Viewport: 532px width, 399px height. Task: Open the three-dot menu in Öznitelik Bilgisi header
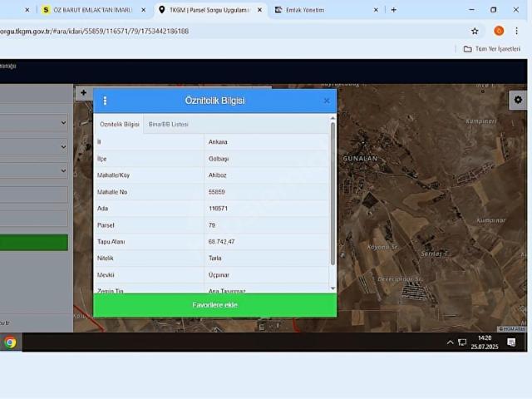105,101
